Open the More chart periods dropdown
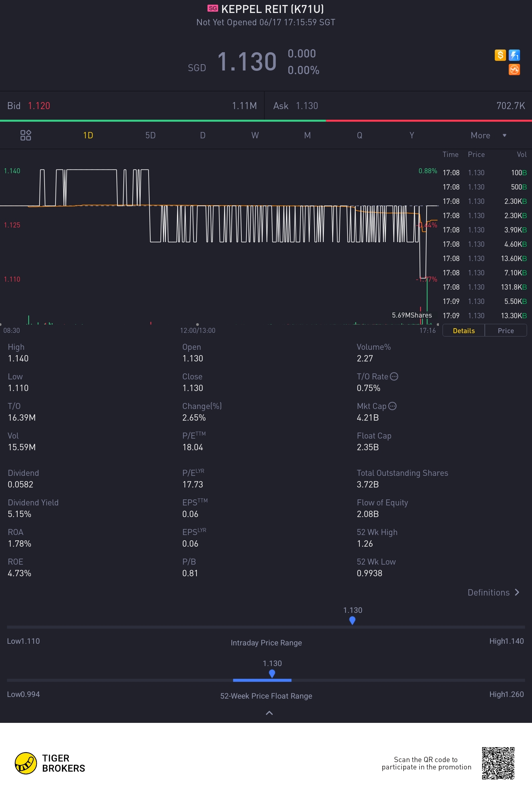This screenshot has width=532, height=804. [488, 135]
